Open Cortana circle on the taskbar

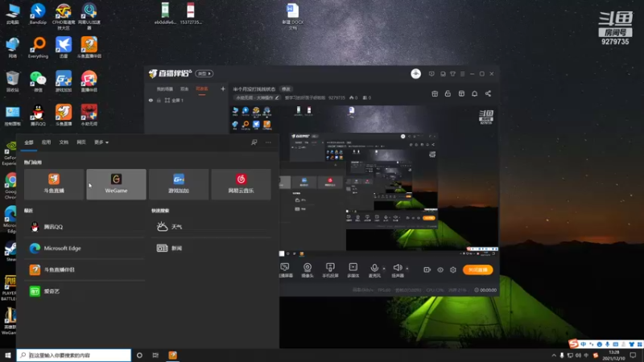[x=139, y=355]
